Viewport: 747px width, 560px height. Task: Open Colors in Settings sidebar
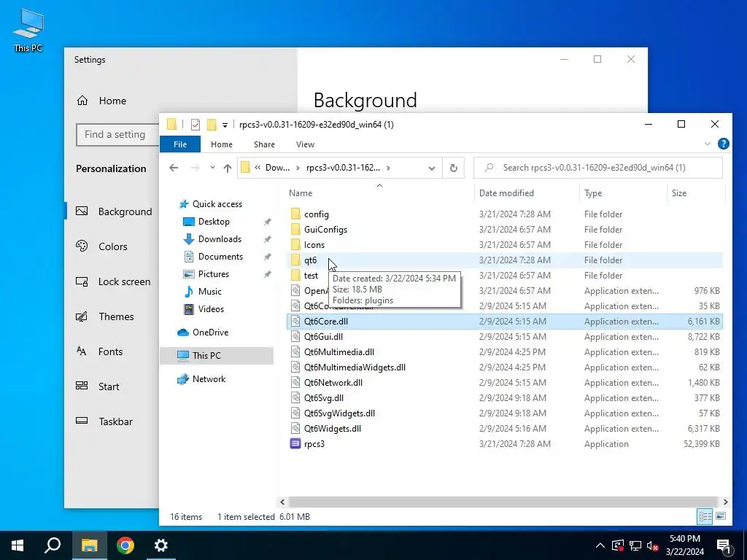coord(113,246)
